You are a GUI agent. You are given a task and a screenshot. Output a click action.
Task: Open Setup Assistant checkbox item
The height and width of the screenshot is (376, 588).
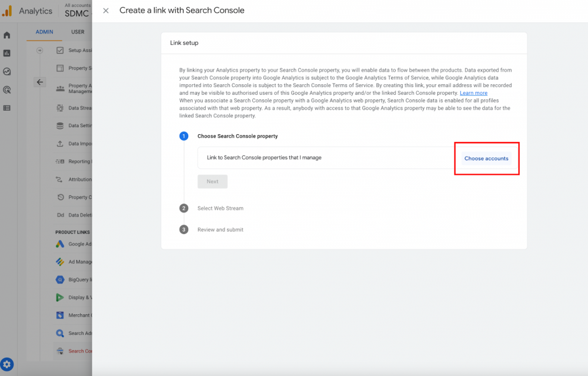73,50
